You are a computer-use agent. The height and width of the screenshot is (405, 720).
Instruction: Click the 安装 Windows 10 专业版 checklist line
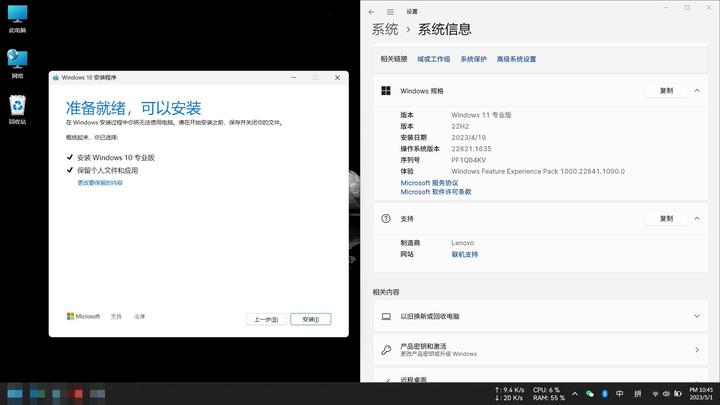(111, 158)
